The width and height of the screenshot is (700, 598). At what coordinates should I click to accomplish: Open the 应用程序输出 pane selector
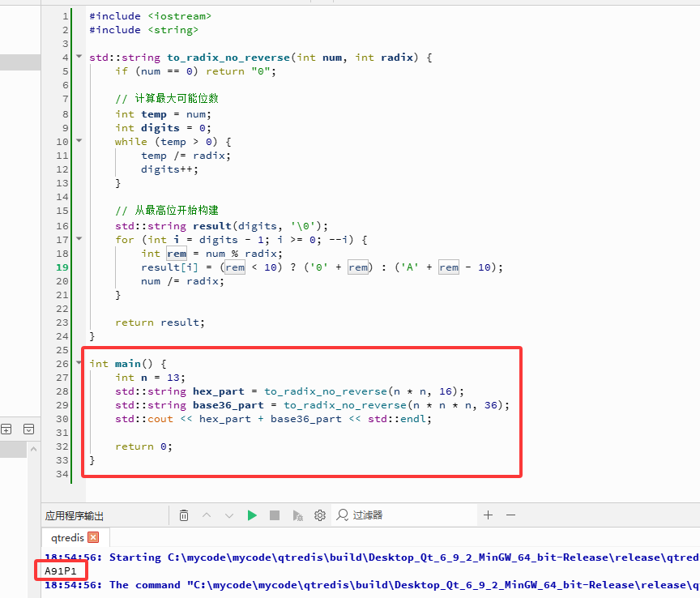[75, 516]
